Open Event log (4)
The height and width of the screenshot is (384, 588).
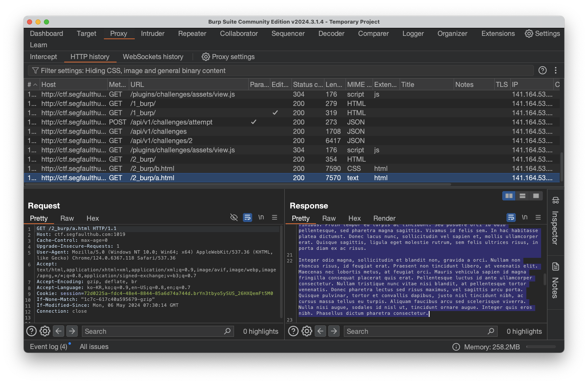49,346
